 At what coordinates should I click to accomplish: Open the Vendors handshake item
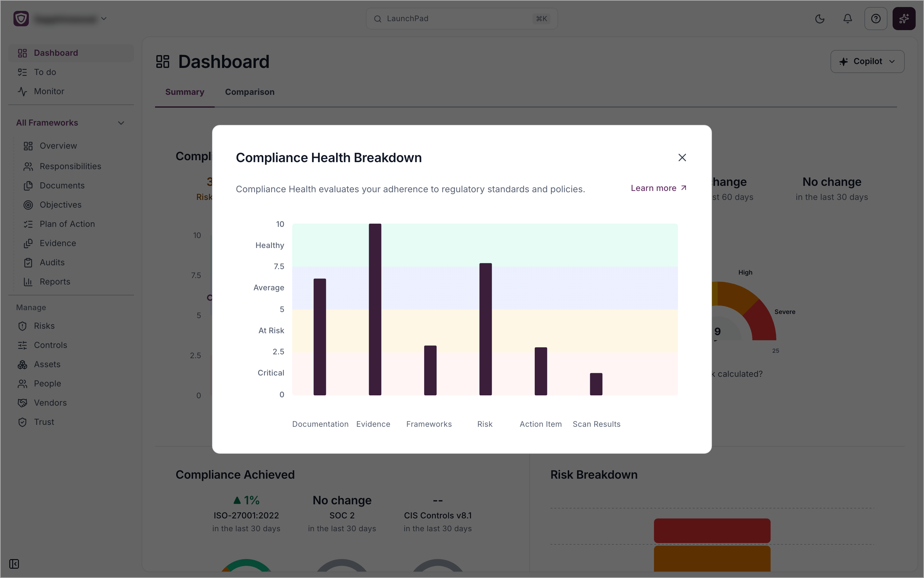[71, 403]
